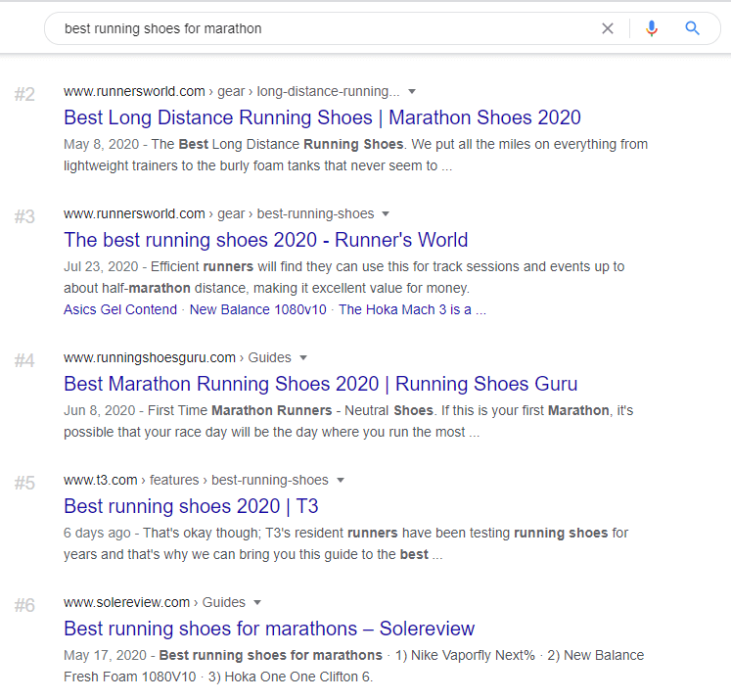Image resolution: width=731 pixels, height=700 pixels.
Task: Start voice search with the microphone icon
Action: click(x=652, y=28)
